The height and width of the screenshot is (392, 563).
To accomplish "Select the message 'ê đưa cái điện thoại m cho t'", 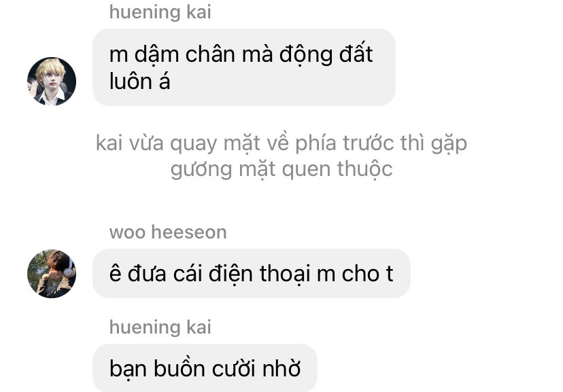I will click(x=252, y=273).
